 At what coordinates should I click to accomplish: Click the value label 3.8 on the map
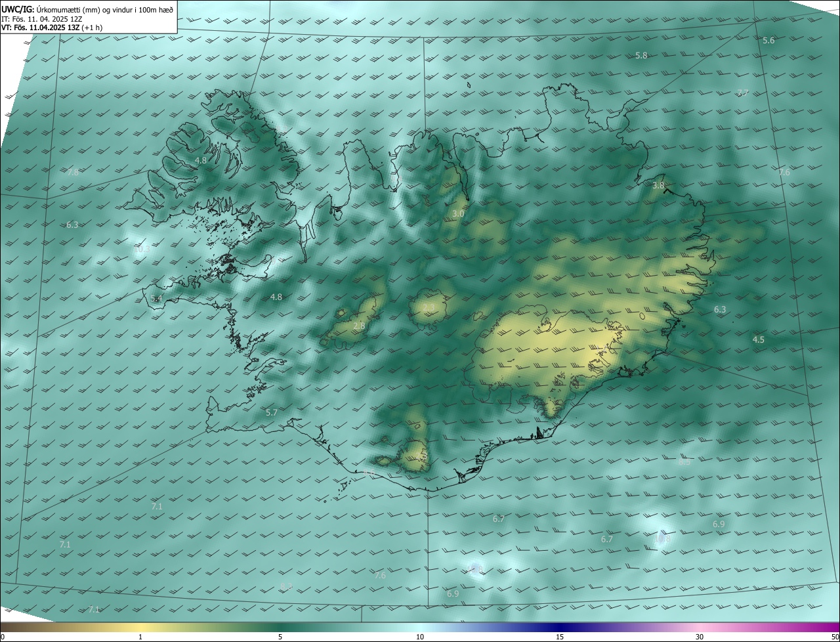(658, 186)
